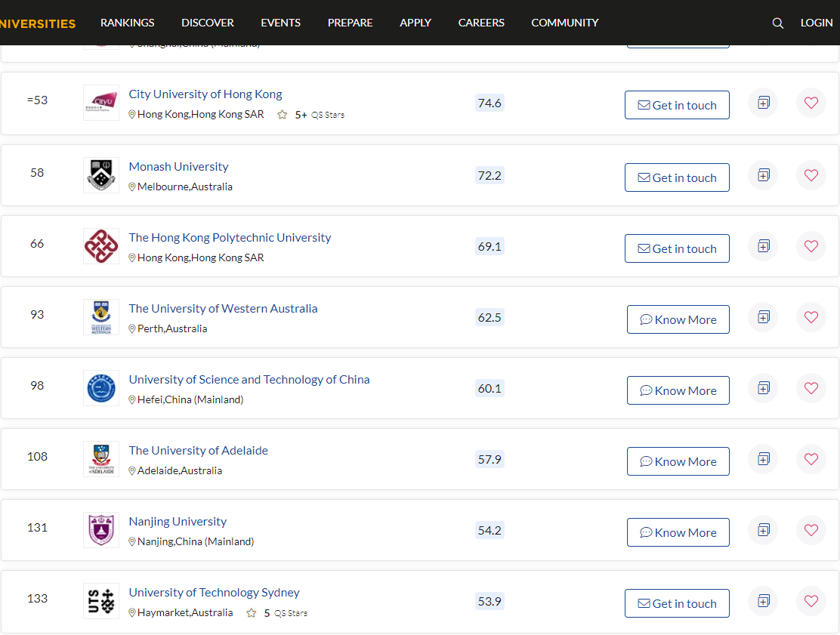This screenshot has height=635, width=840.
Task: Favorite Monash University with heart icon
Action: [x=811, y=175]
